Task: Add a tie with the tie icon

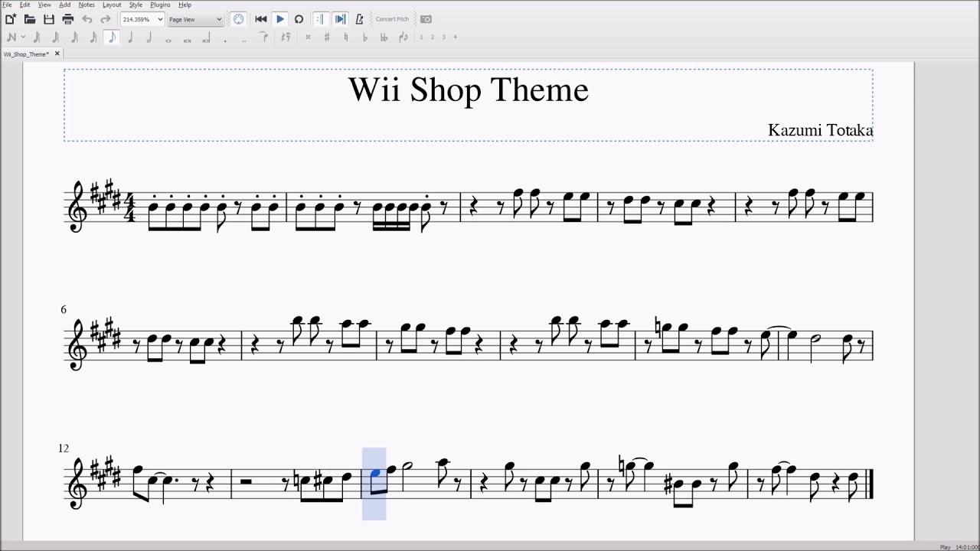Action: tap(264, 37)
